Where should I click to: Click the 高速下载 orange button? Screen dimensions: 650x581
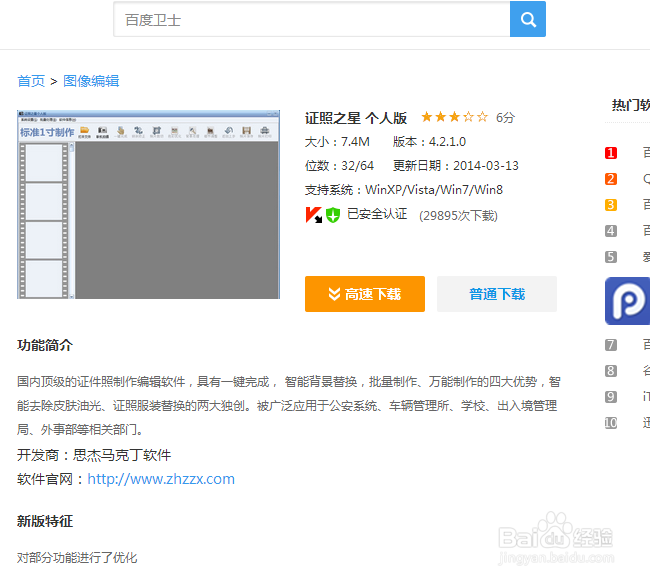point(365,294)
